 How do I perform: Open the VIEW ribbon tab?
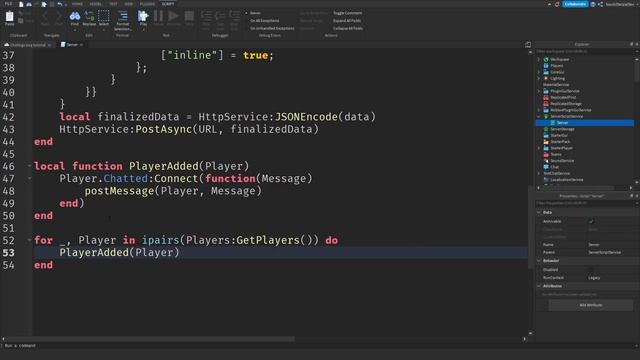click(x=129, y=4)
